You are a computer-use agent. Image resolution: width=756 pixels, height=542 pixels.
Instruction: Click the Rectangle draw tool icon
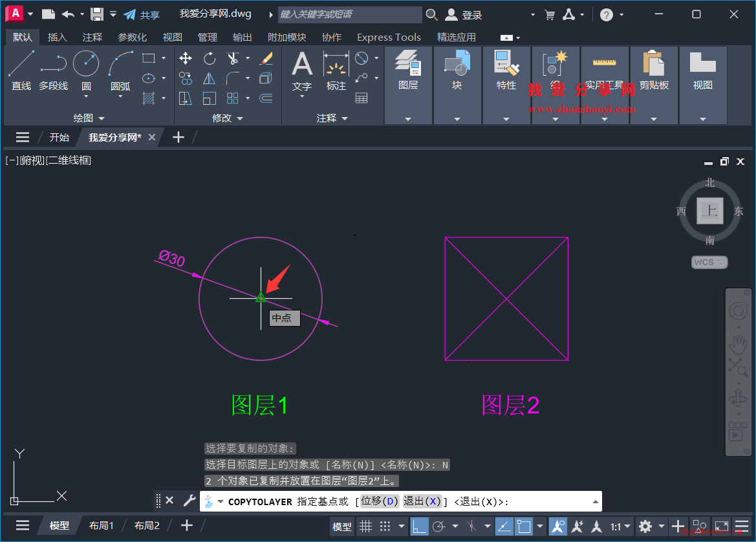[x=149, y=58]
